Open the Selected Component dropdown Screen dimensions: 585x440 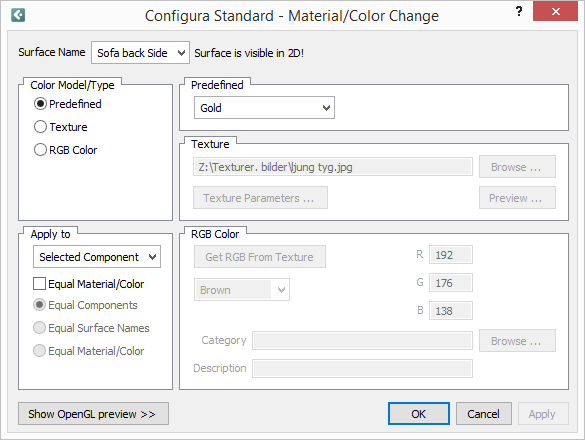tap(97, 257)
